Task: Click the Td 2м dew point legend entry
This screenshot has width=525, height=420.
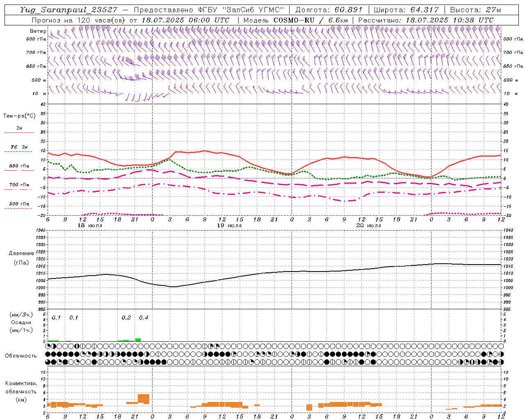Action: tap(19, 147)
